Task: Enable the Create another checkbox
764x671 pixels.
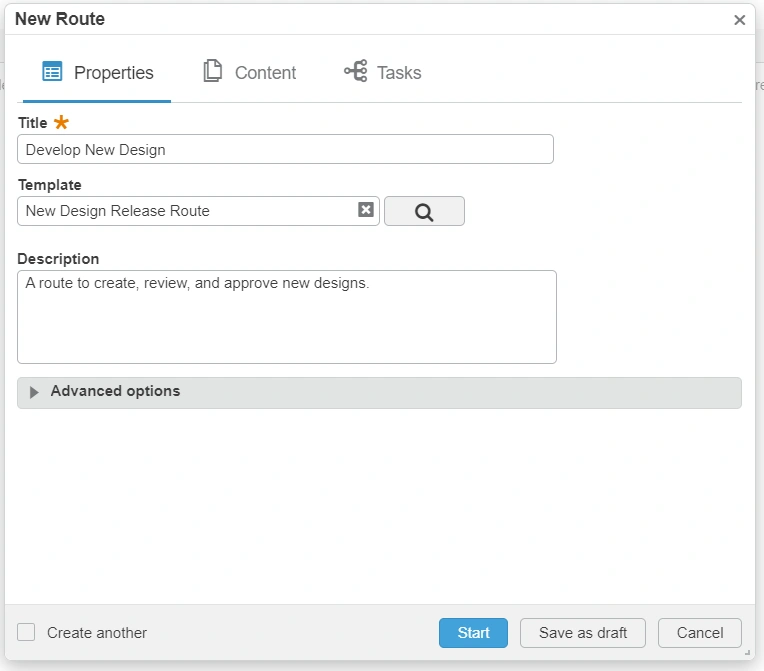Action: (27, 632)
